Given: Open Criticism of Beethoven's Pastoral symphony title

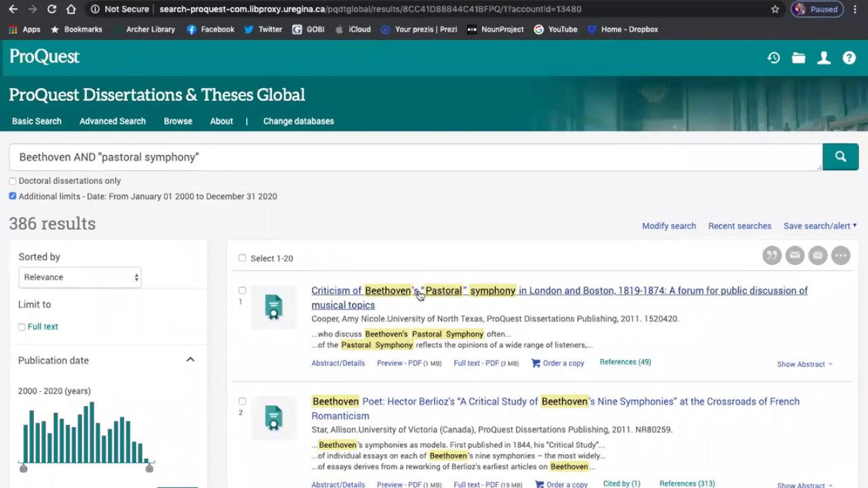Looking at the screenshot, I should tap(559, 298).
